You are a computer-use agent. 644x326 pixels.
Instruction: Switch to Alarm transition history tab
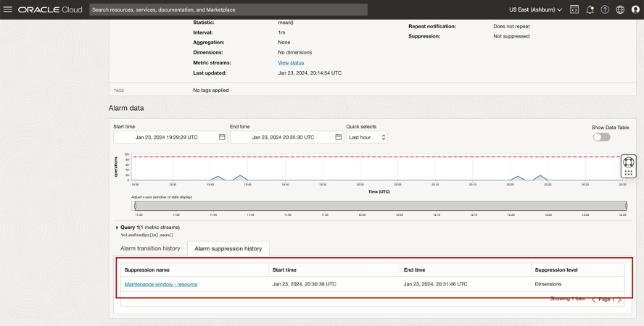150,248
